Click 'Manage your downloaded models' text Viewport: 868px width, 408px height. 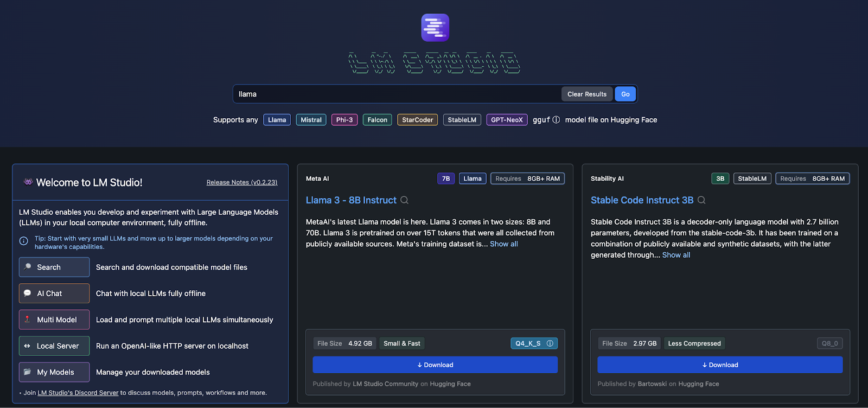[x=153, y=372]
